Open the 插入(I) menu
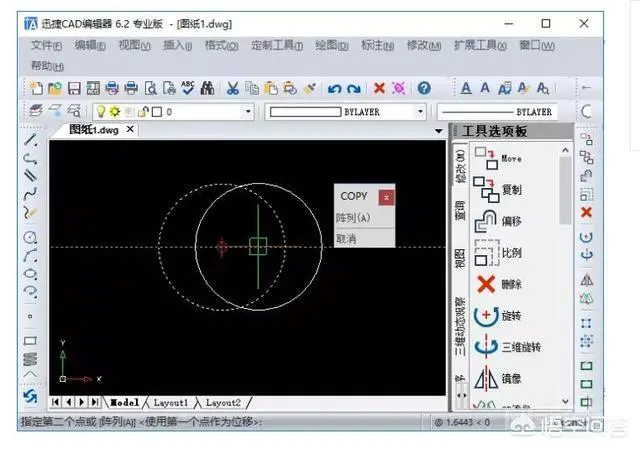Screen dimensions: 640x449 pyautogui.click(x=178, y=45)
